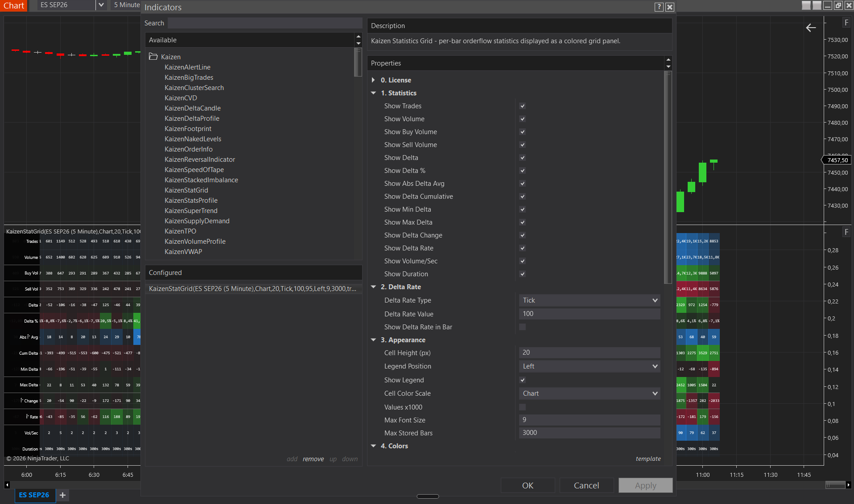Click the template link

tap(648, 459)
